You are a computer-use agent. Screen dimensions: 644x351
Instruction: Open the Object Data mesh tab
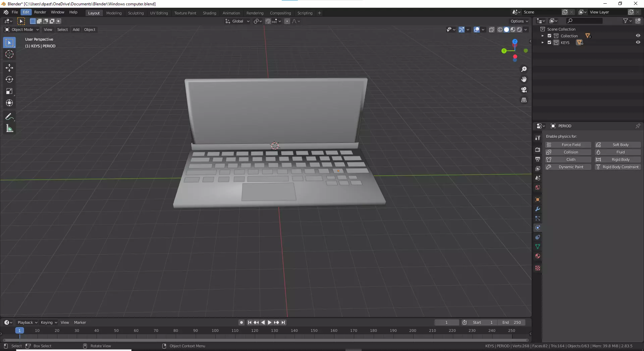538,247
